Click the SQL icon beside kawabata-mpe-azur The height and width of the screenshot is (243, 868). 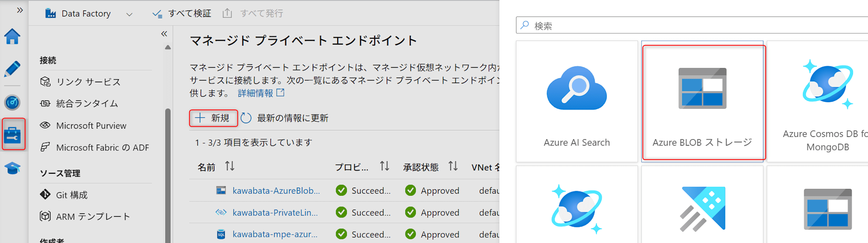(221, 234)
